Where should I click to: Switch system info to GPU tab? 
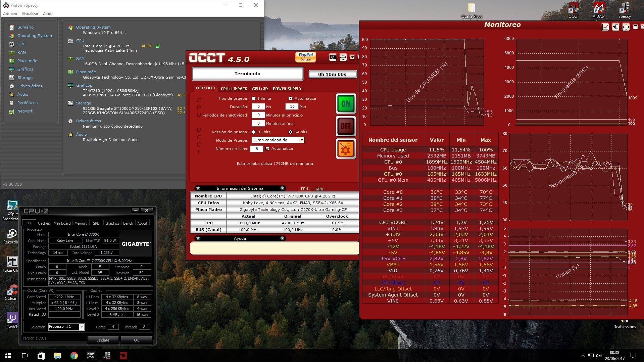point(319,189)
